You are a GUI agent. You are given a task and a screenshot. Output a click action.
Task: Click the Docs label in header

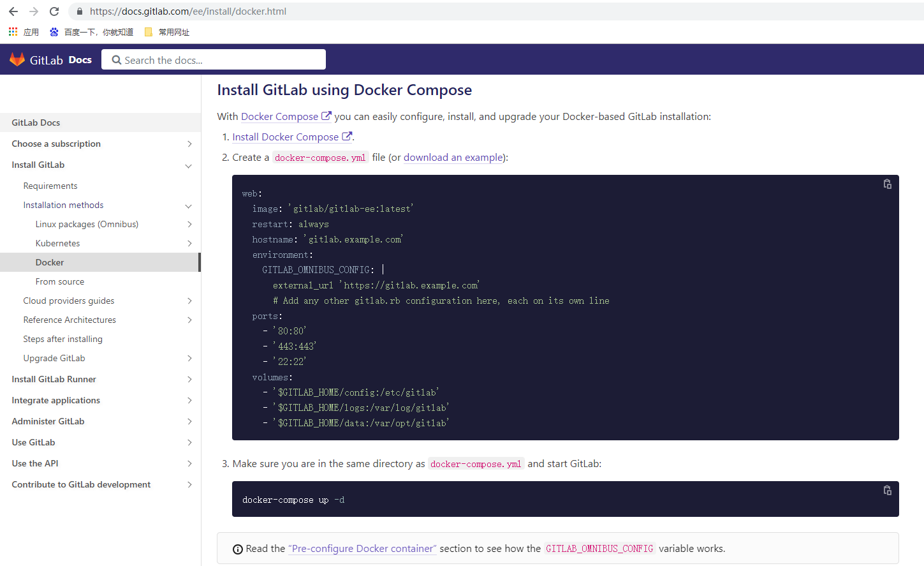tap(80, 60)
